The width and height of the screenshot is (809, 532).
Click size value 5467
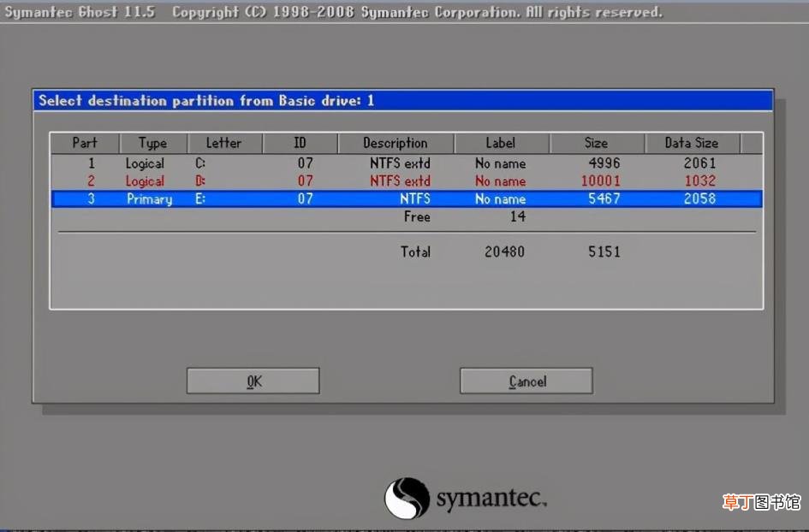[604, 198]
